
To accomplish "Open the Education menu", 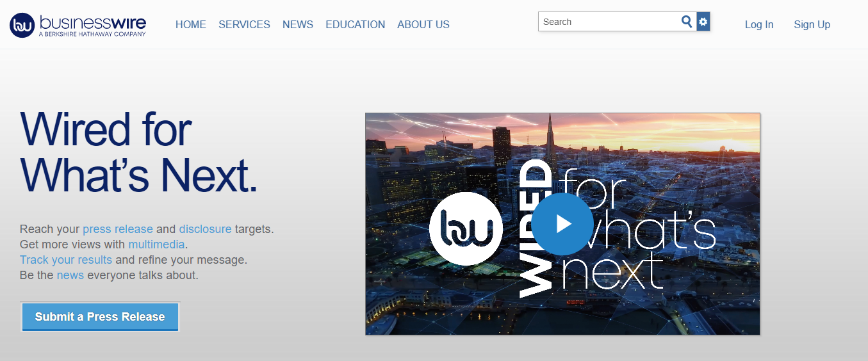I will click(355, 25).
